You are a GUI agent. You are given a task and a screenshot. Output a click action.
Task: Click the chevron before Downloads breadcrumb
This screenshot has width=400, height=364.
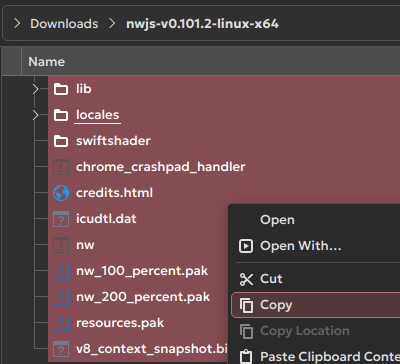click(17, 24)
